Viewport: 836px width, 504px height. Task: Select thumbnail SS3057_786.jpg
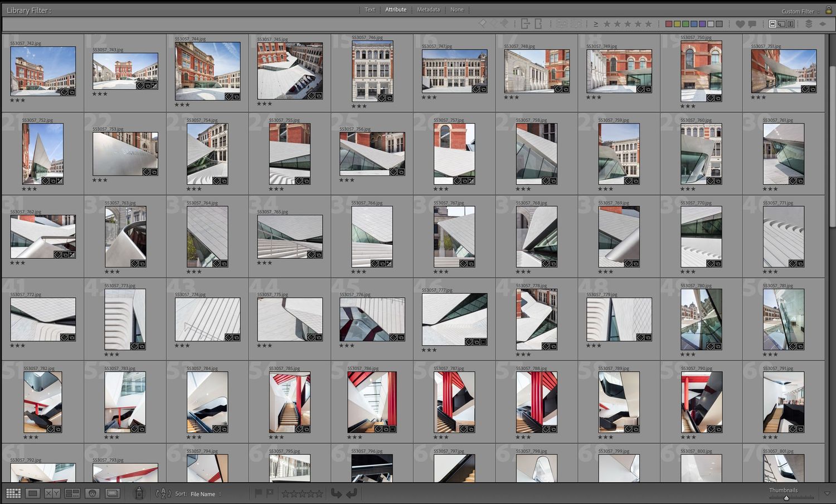[372, 402]
